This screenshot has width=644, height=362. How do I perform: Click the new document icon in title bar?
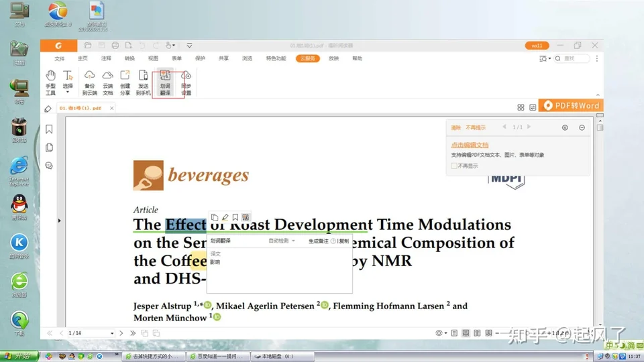(129, 46)
